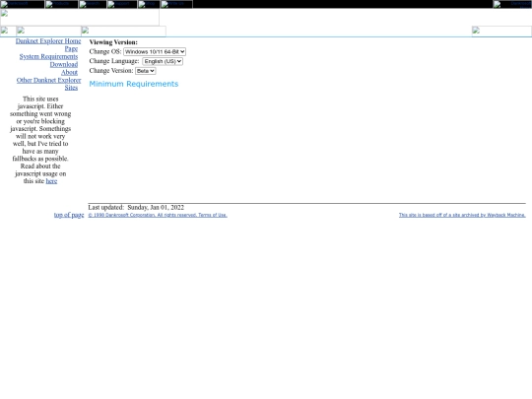The width and height of the screenshot is (532, 399).
Task: Click the Dankrosoft logo image at top right
Action: click(512, 4)
